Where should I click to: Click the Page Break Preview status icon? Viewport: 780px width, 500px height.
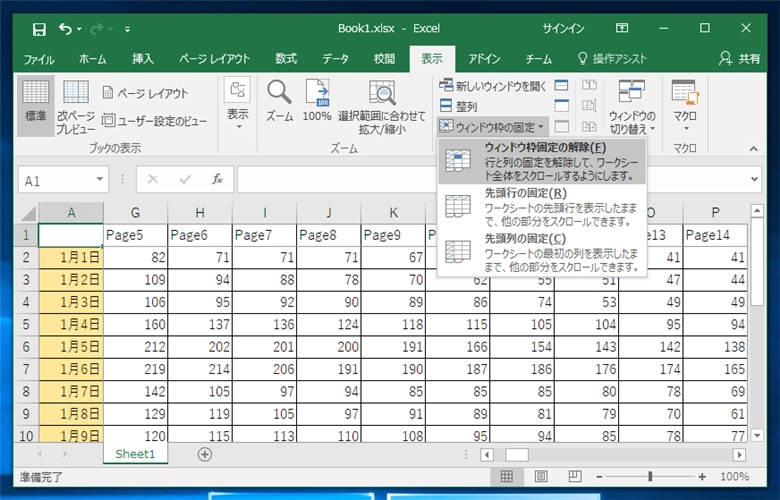click(x=575, y=477)
